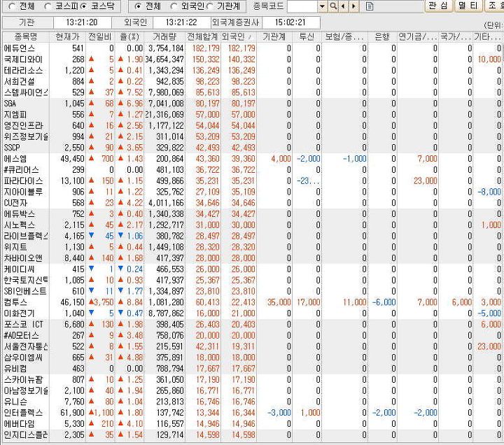
Task: Select the 케이디씨 stock row
Action: point(252,269)
